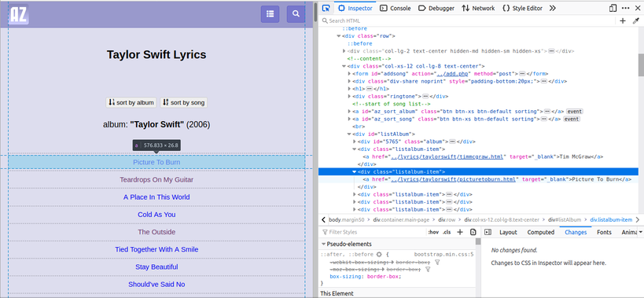Toggle the .cls class panel
644x298 pixels.
[447, 232]
